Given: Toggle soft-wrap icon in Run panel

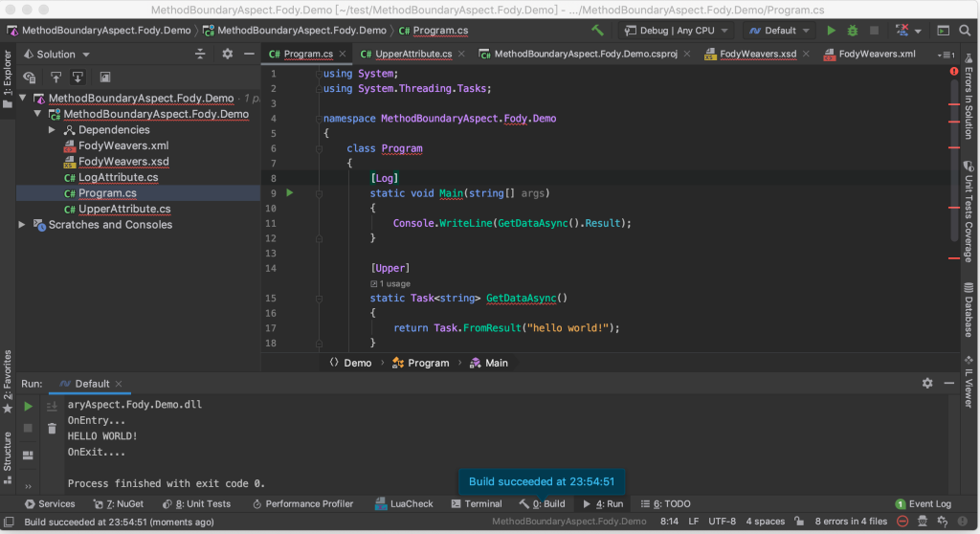Looking at the screenshot, I should (52, 407).
